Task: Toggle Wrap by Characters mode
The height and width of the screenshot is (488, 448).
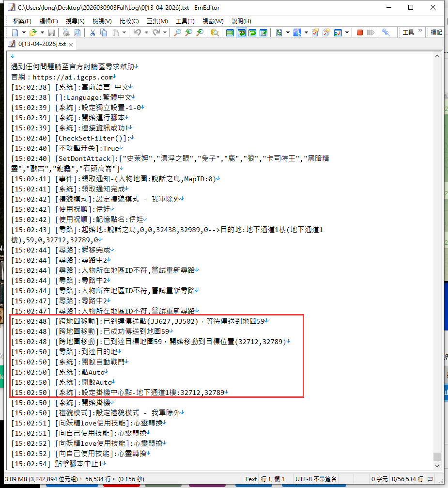Action: pos(241,32)
